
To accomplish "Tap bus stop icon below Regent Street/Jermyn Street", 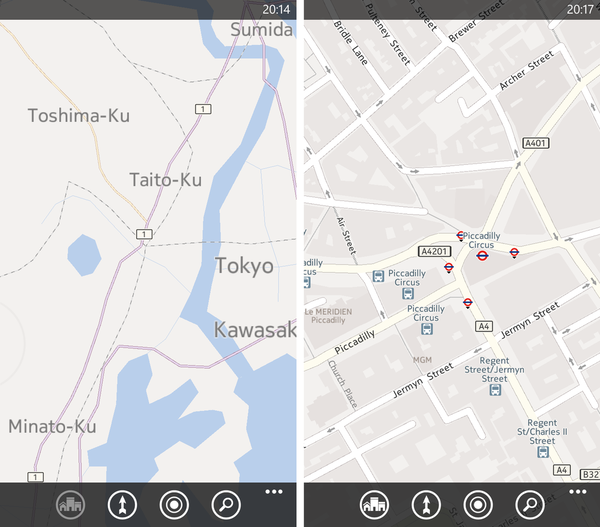I will pos(495,390).
